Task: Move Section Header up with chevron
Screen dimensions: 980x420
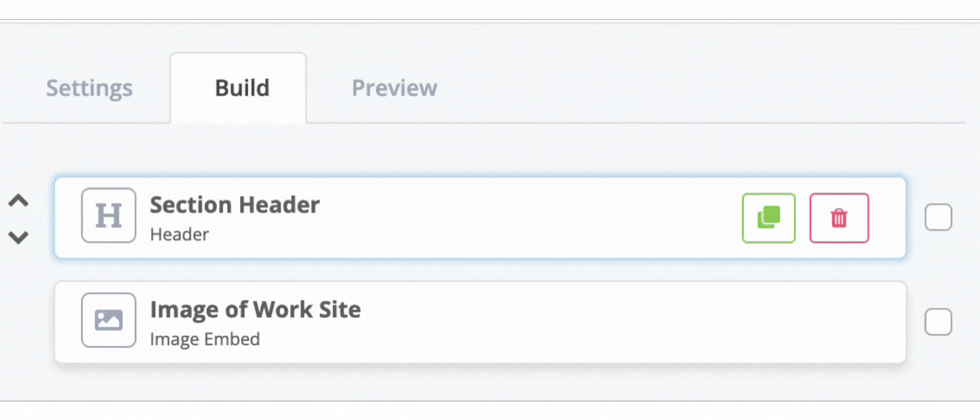Action: tap(18, 200)
